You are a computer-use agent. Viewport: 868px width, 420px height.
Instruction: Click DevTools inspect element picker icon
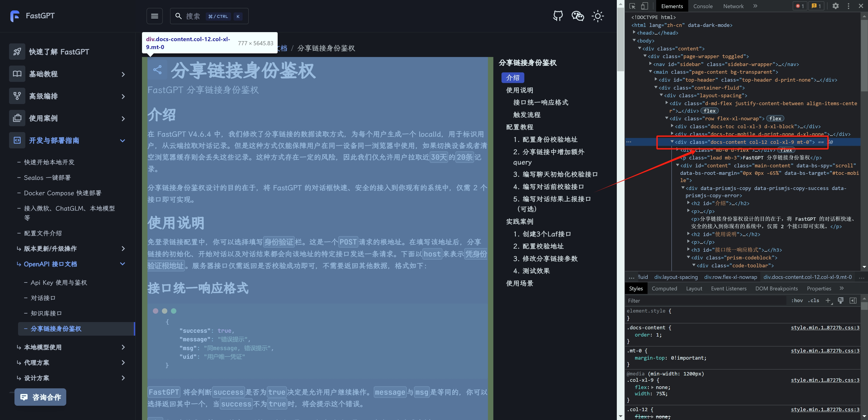point(632,6)
